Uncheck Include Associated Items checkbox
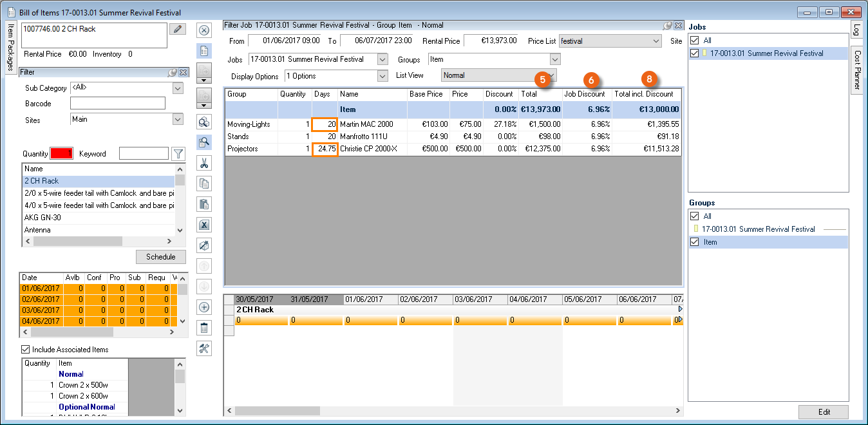The width and height of the screenshot is (868, 425). pyautogui.click(x=26, y=350)
